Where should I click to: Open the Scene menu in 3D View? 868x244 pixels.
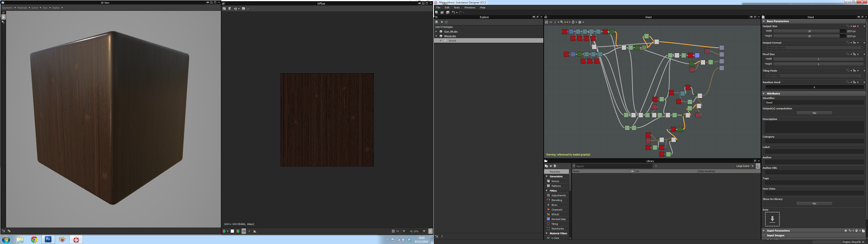click(x=35, y=8)
